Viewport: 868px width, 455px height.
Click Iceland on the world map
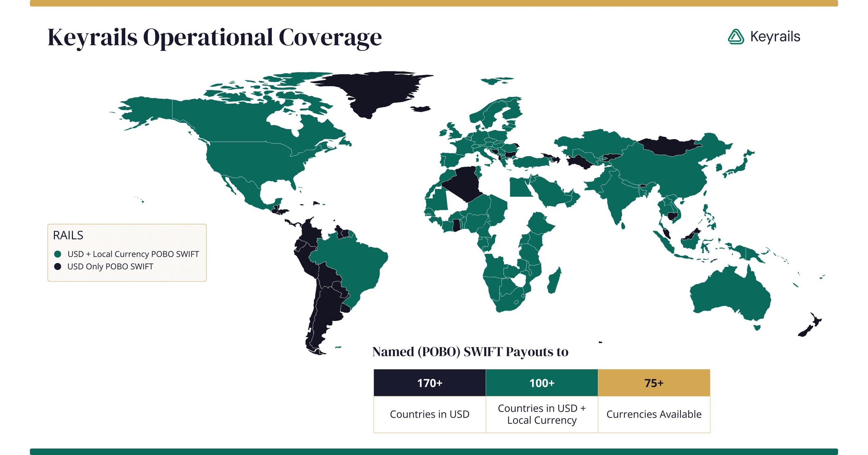tap(421, 108)
